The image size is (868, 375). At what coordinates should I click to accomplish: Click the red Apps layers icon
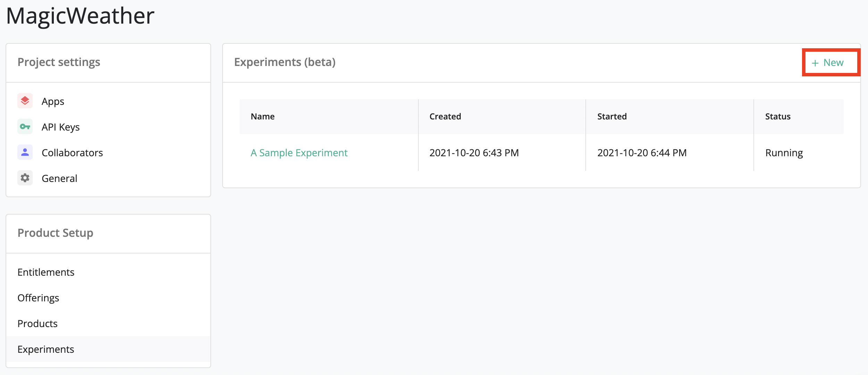click(25, 101)
